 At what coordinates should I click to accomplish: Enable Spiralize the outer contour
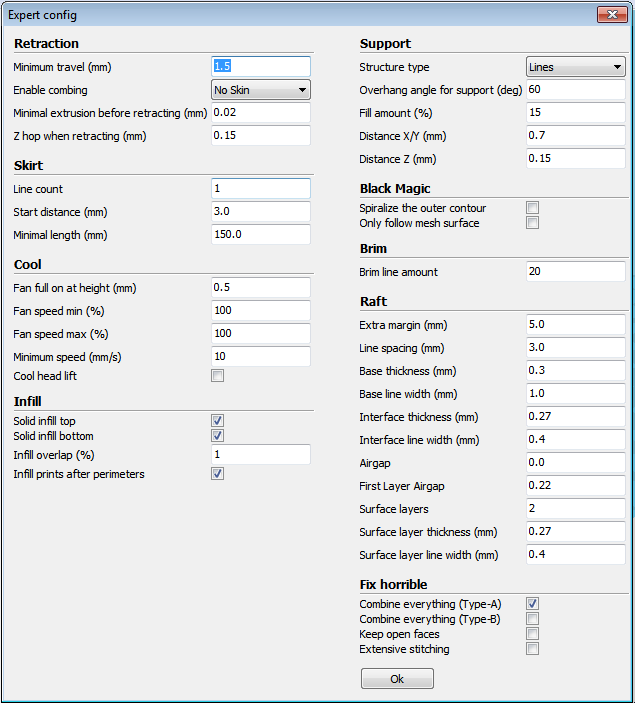click(533, 208)
